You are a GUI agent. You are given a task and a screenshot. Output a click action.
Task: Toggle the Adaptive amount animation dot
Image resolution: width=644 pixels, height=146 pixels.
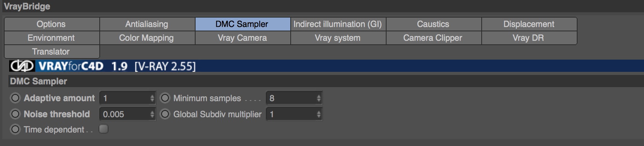tap(15, 98)
